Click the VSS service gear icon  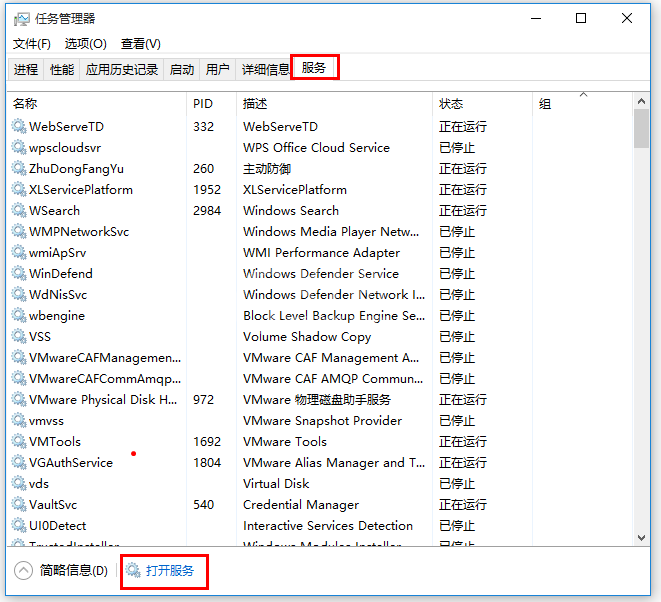[19, 336]
